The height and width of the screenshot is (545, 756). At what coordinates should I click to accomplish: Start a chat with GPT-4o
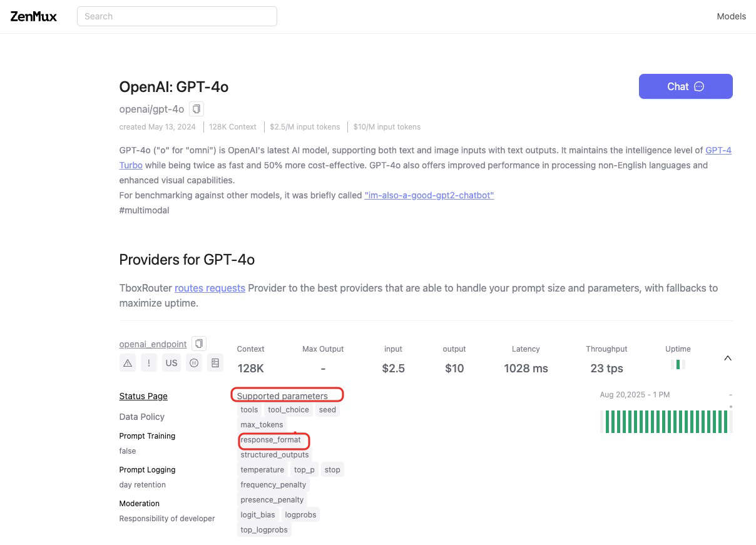685,86
